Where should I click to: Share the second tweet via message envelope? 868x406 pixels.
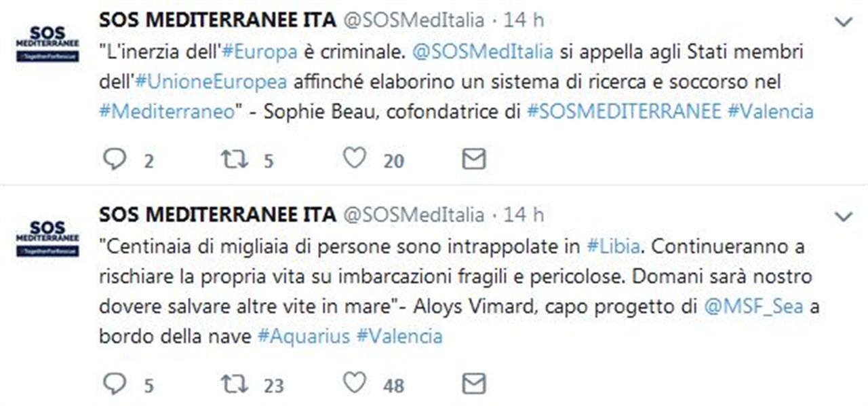pyautogui.click(x=473, y=384)
